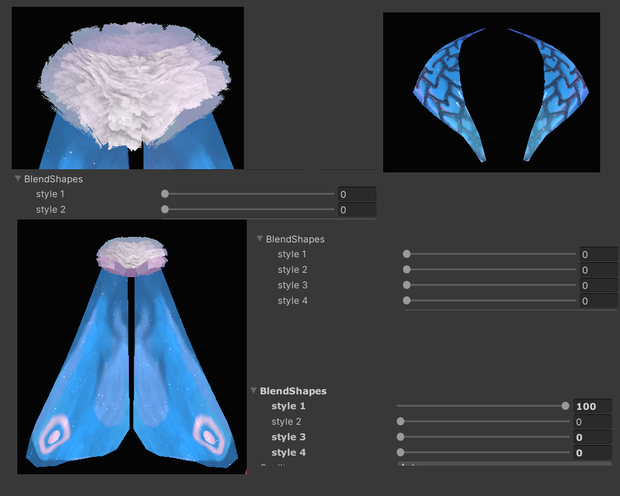Click the top panel style 2 slider handle
This screenshot has height=496, width=620.
[x=165, y=209]
